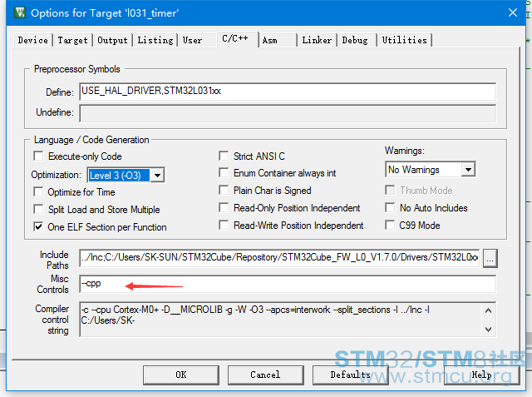The image size is (532, 397).
Task: Restore settings with Defaults button
Action: 351,375
